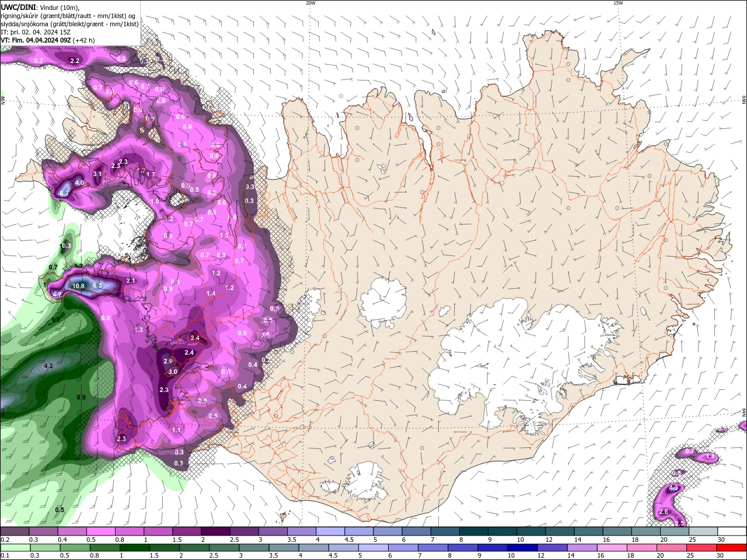The width and height of the screenshot is (747, 560).
Task: Click the 1.4 value label on the map
Action: click(x=211, y=293)
